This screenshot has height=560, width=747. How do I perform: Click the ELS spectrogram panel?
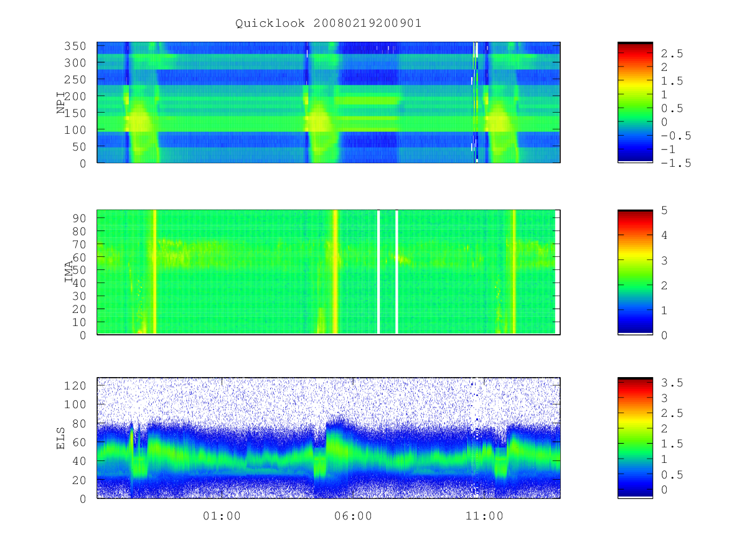329,437
